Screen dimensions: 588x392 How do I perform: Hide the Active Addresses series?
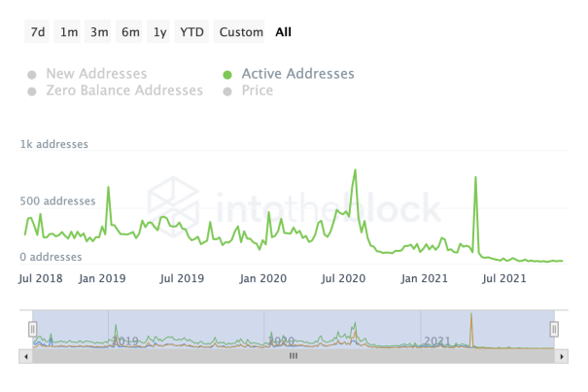pyautogui.click(x=297, y=74)
